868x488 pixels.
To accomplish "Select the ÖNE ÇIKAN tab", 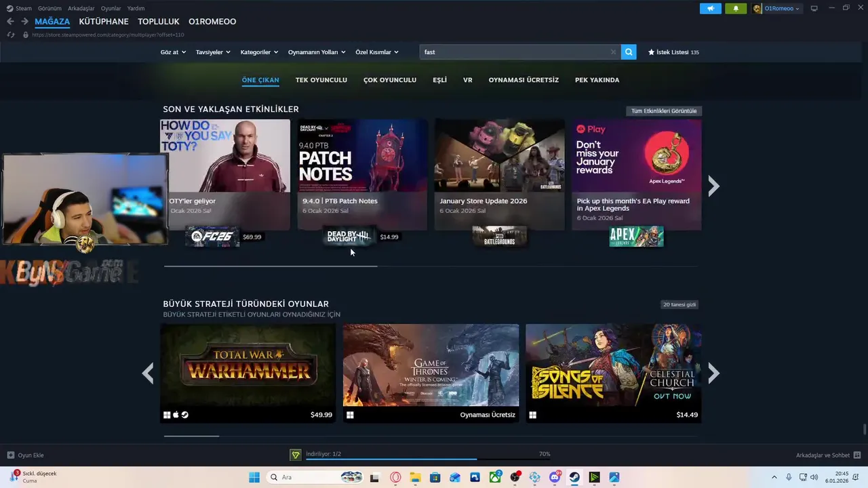I will coord(260,80).
